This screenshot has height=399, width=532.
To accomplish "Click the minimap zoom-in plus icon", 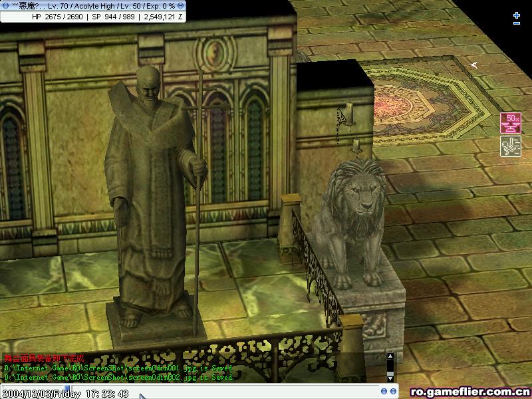I will click(517, 15).
